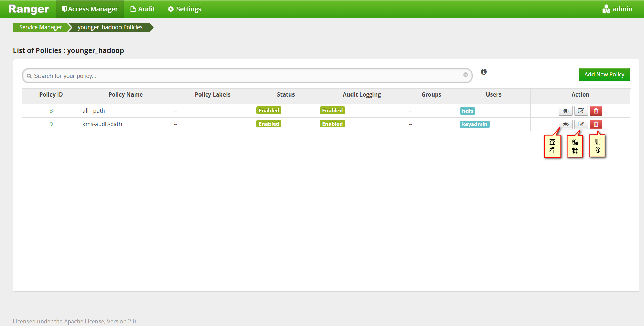Click the Add New Policy button

point(604,74)
